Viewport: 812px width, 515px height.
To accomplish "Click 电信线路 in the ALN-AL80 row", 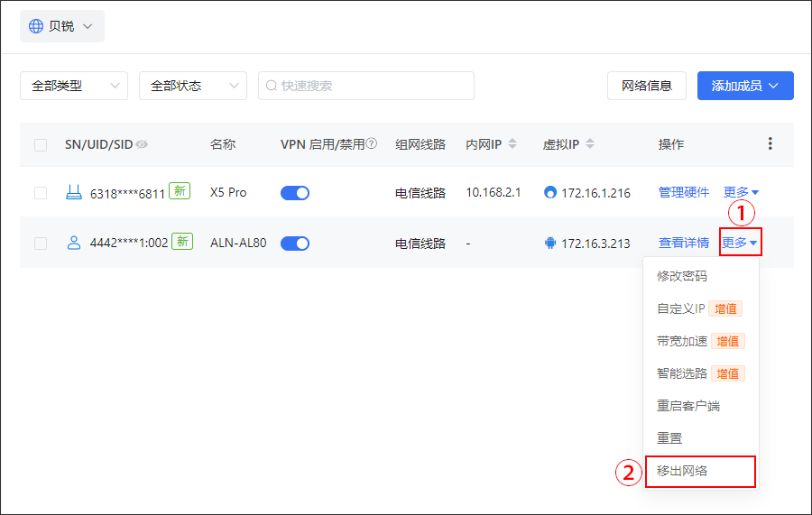I will (x=420, y=244).
